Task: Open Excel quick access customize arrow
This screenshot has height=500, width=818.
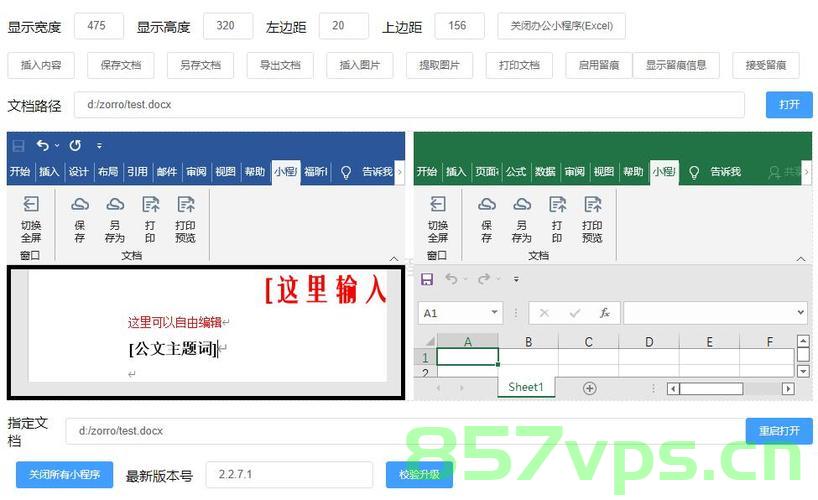Action: click(516, 279)
